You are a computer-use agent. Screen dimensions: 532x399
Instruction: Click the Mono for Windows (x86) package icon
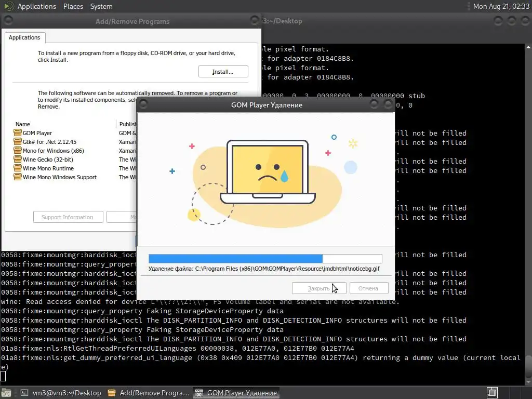tap(17, 150)
